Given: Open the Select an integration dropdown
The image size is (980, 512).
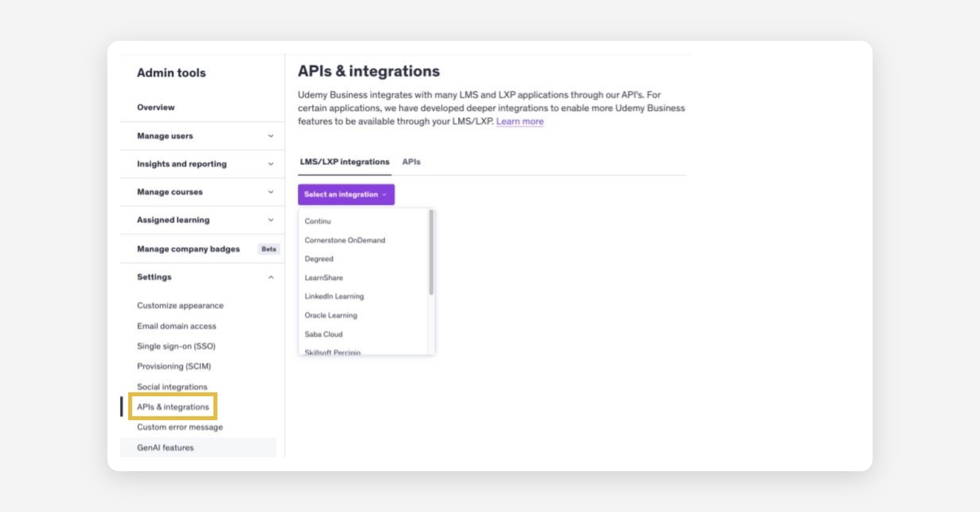Looking at the screenshot, I should tap(346, 194).
